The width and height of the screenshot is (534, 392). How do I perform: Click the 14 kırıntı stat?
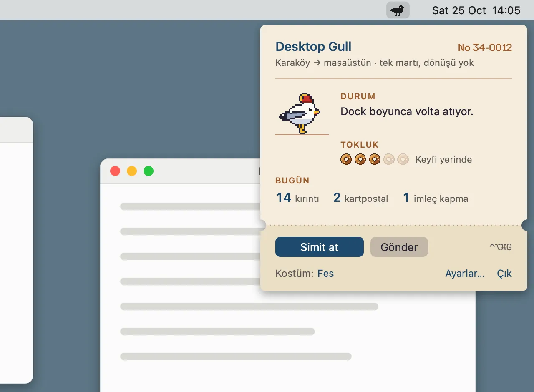297,198
